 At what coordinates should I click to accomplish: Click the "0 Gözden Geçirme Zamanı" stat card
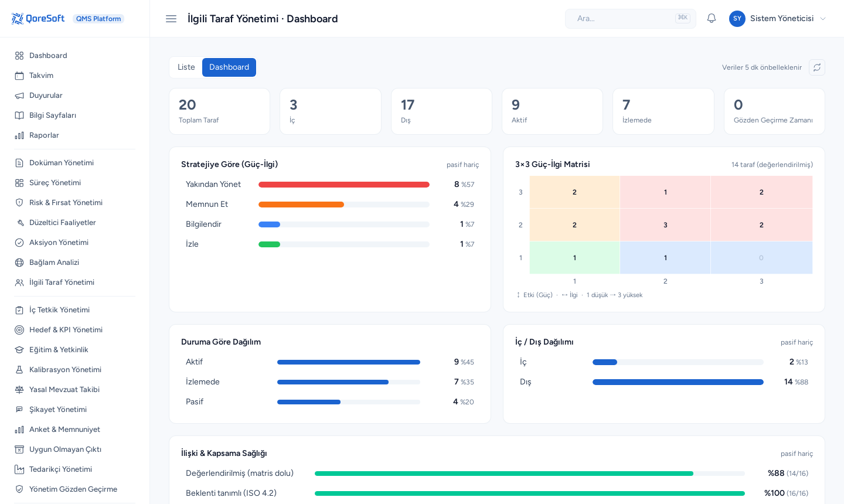(x=774, y=111)
